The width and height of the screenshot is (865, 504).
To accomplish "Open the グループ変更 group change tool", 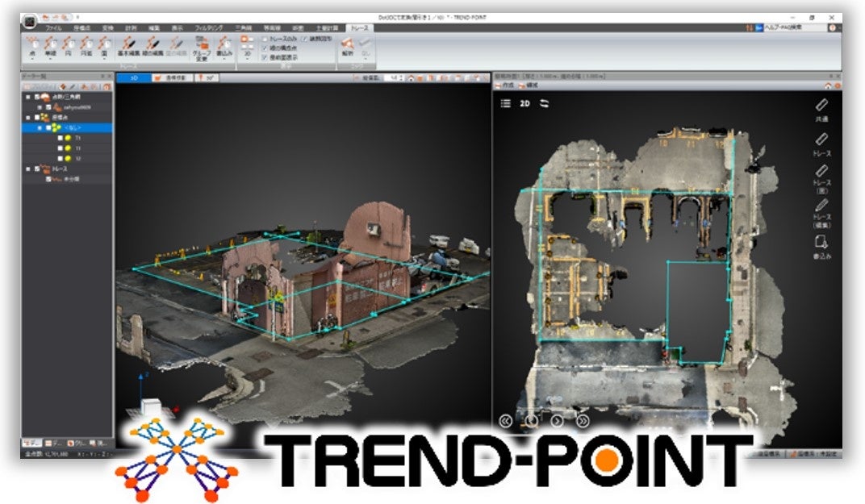I will point(202,48).
